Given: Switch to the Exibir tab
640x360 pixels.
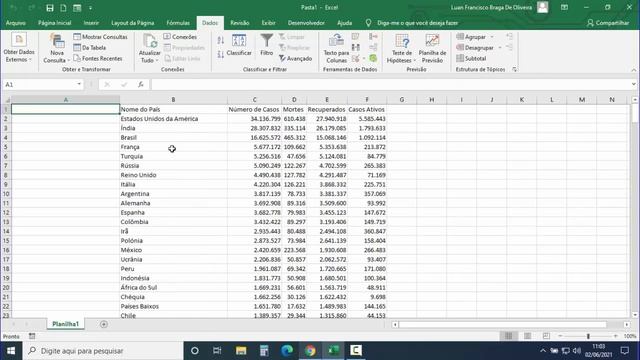Looking at the screenshot, I should (x=268, y=23).
